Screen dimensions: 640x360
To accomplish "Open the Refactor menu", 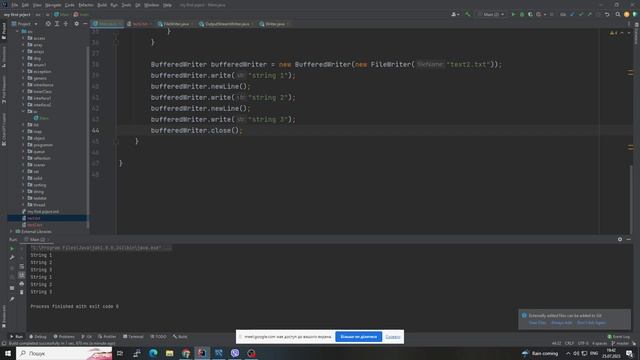I will (x=86, y=5).
